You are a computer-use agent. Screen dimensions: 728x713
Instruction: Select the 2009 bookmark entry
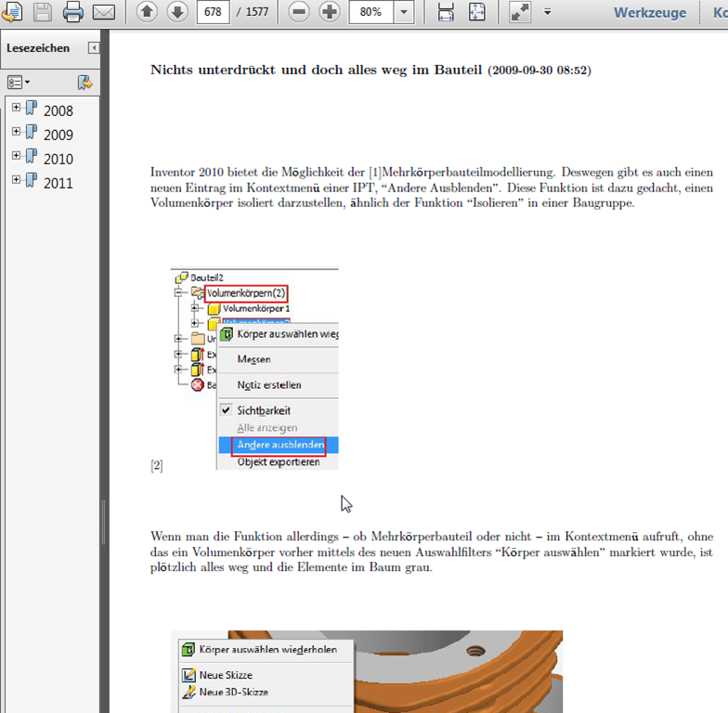click(58, 135)
